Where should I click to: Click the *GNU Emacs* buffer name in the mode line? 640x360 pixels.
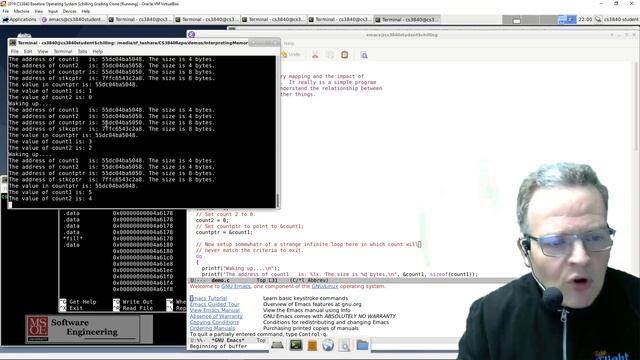click(x=228, y=340)
